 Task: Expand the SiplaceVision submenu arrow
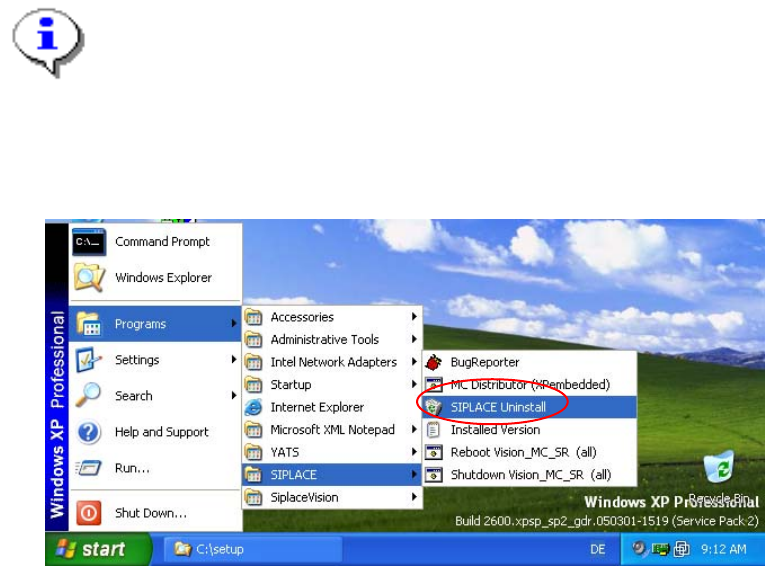pyautogui.click(x=414, y=497)
